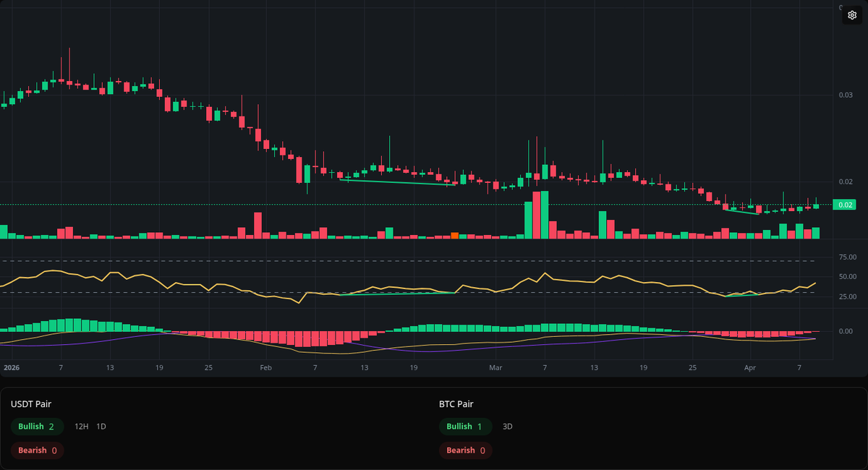Click the green 0.02 current price label

[x=845, y=205]
